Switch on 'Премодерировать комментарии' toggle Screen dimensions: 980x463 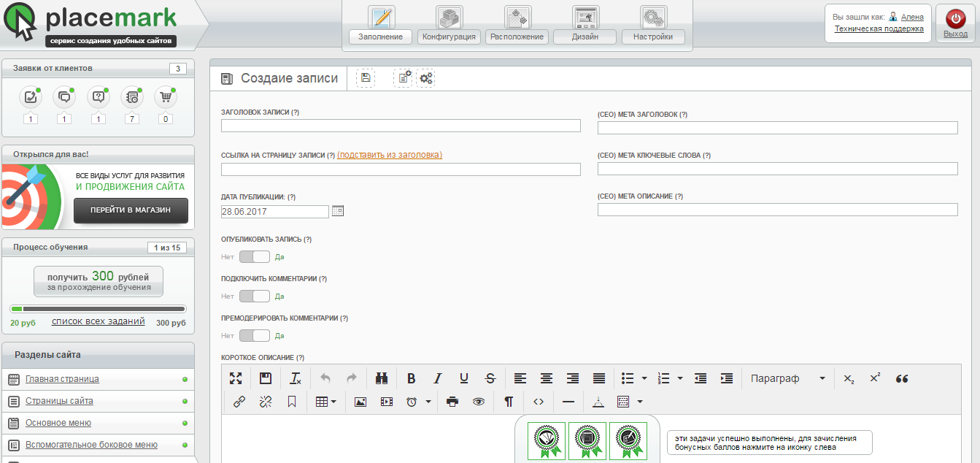point(255,335)
